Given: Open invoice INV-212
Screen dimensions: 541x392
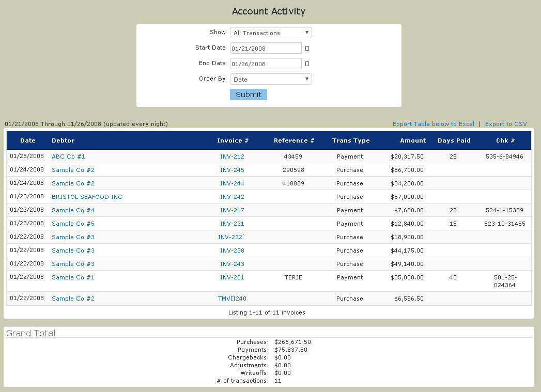Looking at the screenshot, I should [232, 156].
